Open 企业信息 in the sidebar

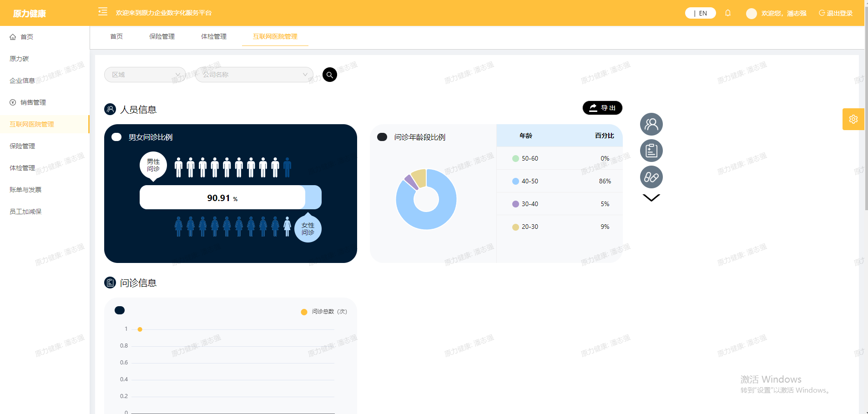[x=45, y=81]
